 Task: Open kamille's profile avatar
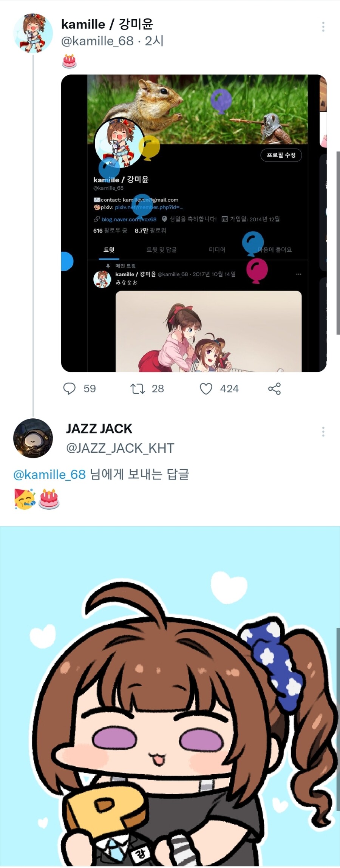[x=33, y=33]
